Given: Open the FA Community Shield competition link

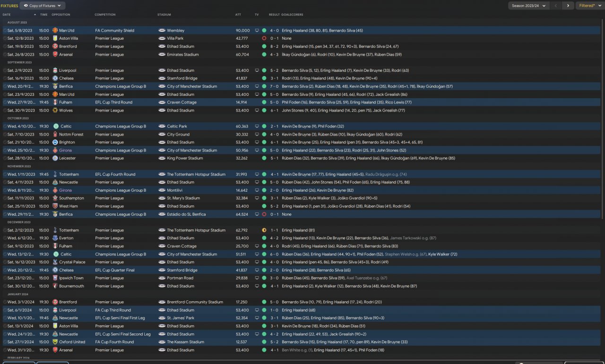Looking at the screenshot, I should point(115,30).
